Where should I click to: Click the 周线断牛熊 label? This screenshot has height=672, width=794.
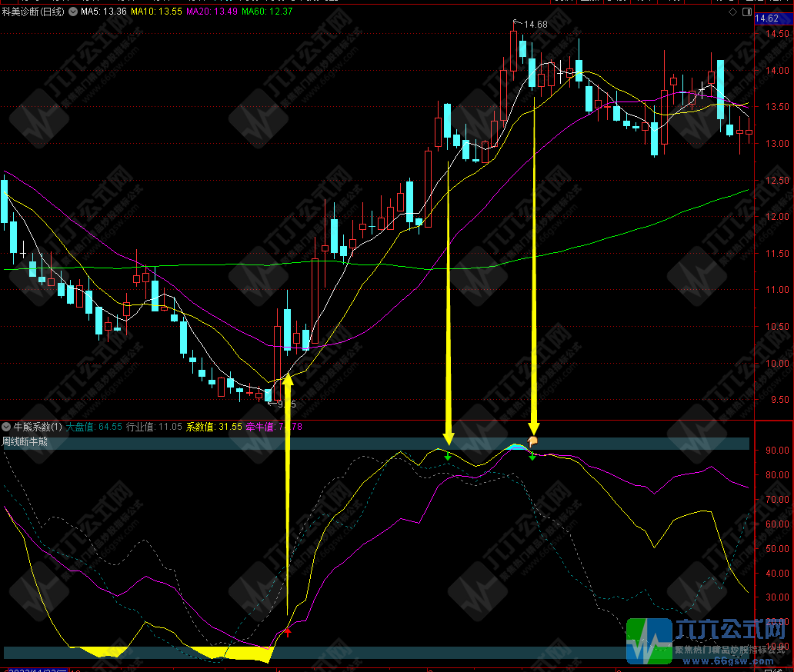25,442
